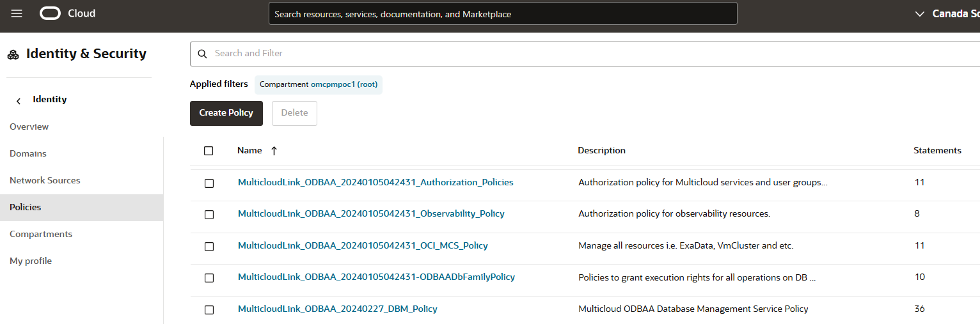Image resolution: width=980 pixels, height=324 pixels.
Task: Check the Authorization_Policies row checkbox
Action: coord(209,183)
